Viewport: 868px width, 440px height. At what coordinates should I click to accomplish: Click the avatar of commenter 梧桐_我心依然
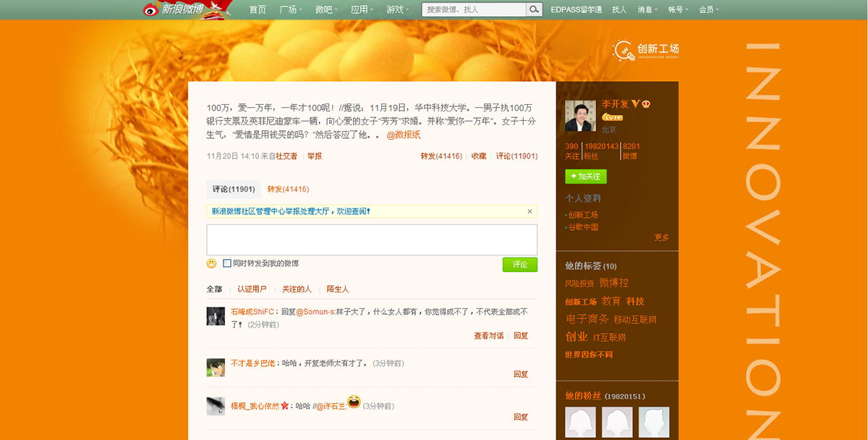pos(216,406)
